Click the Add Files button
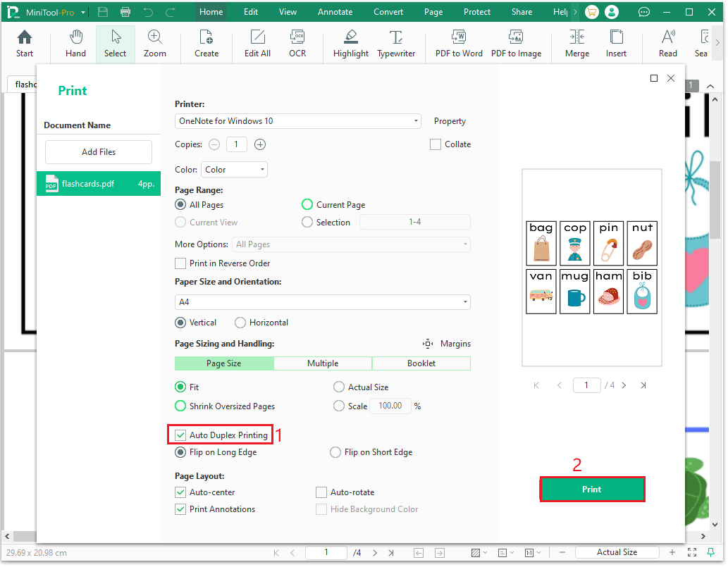 click(x=99, y=152)
